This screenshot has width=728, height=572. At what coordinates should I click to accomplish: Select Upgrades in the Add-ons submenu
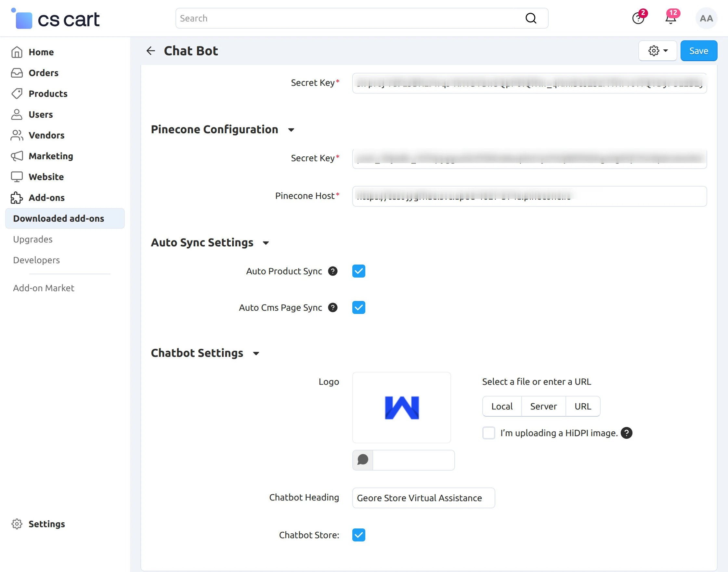(33, 239)
